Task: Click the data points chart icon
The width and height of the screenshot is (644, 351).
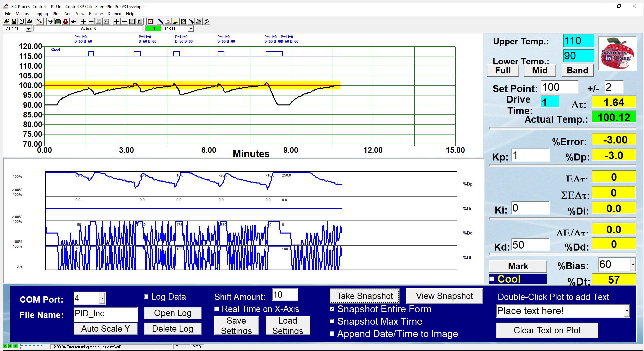Action: click(168, 21)
